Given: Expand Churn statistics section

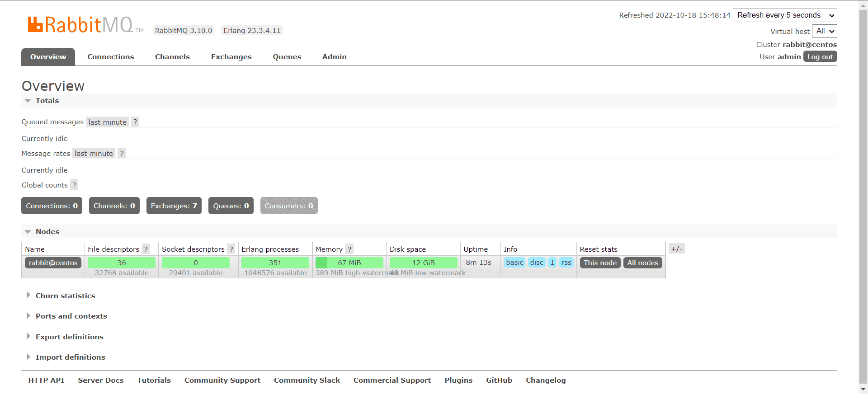Looking at the screenshot, I should pyautogui.click(x=65, y=296).
